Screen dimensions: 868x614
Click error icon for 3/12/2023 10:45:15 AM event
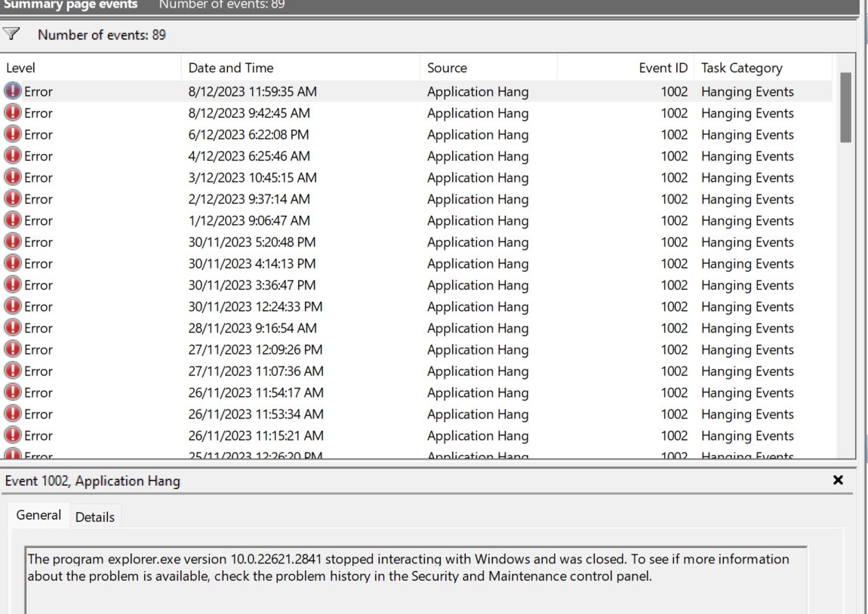(12, 177)
